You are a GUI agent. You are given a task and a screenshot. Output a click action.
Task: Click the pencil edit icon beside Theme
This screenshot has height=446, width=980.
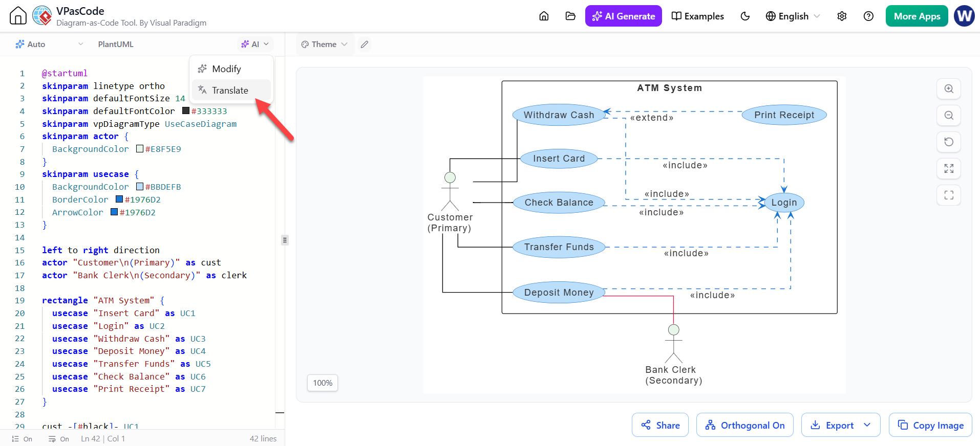(364, 44)
